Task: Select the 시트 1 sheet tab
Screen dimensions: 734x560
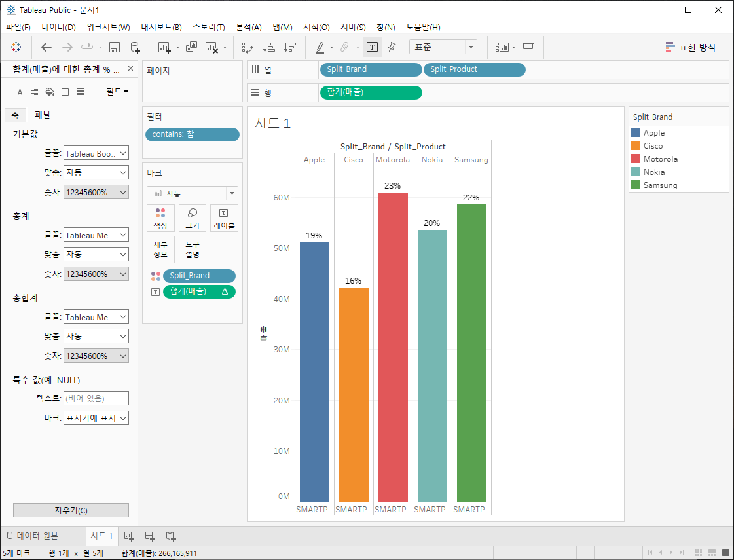Action: pos(101,536)
